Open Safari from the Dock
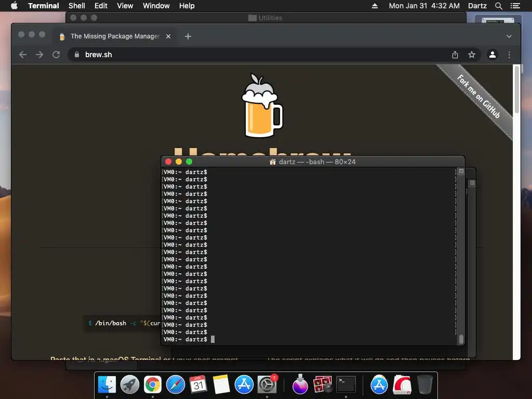532x399 pixels. point(176,385)
